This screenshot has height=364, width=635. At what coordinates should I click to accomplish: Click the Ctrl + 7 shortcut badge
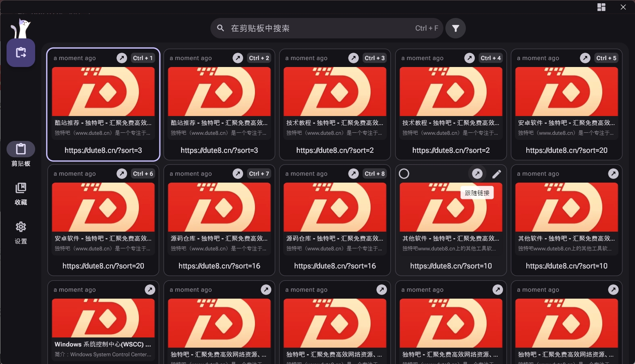259,174
